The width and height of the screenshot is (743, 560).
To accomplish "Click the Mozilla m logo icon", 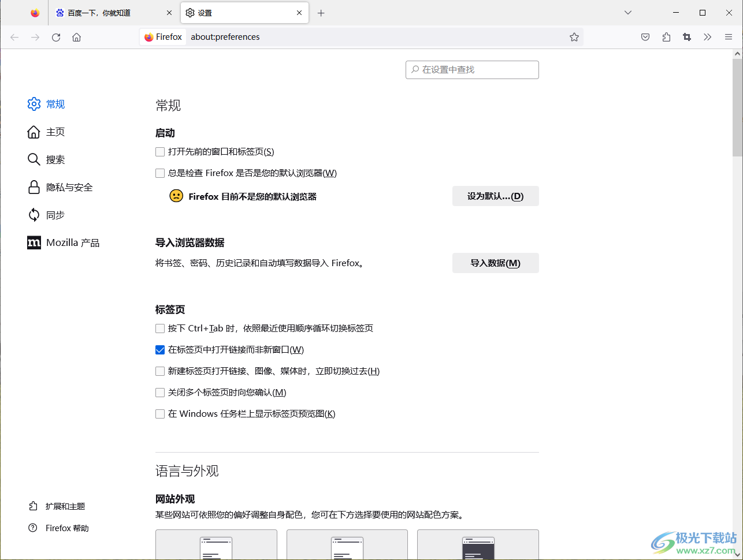I will (34, 242).
